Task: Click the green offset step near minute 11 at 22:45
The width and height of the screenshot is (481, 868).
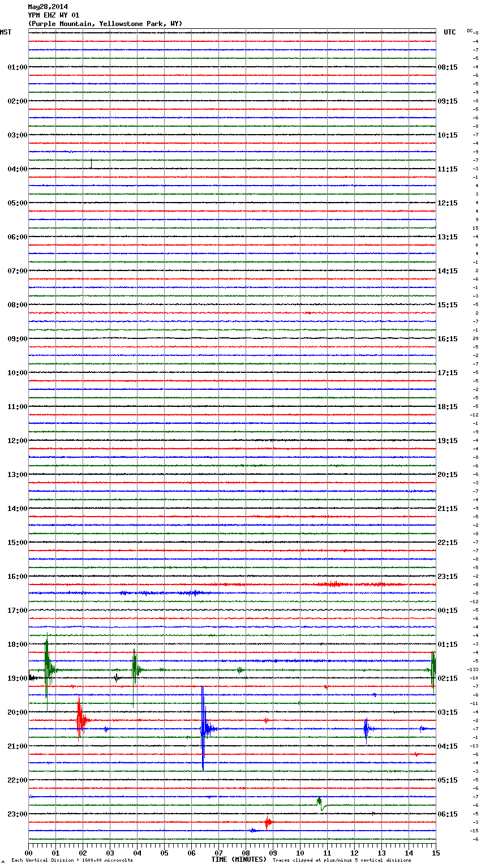Action: [x=321, y=803]
